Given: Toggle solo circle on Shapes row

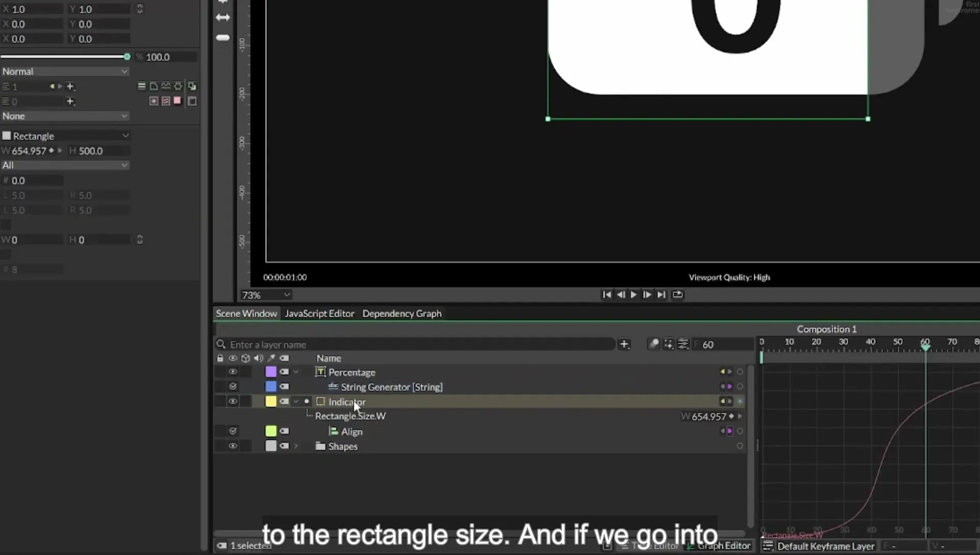Looking at the screenshot, I should tap(740, 446).
